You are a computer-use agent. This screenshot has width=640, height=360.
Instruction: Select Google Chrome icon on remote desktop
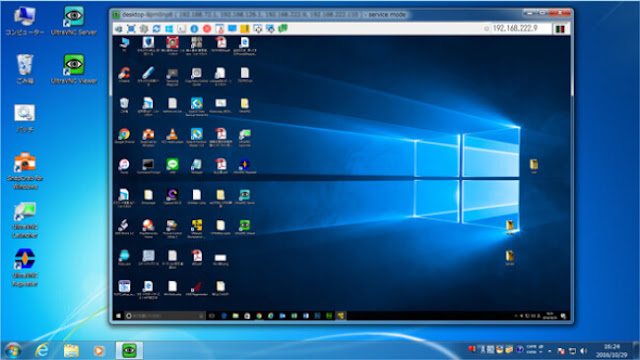click(124, 136)
